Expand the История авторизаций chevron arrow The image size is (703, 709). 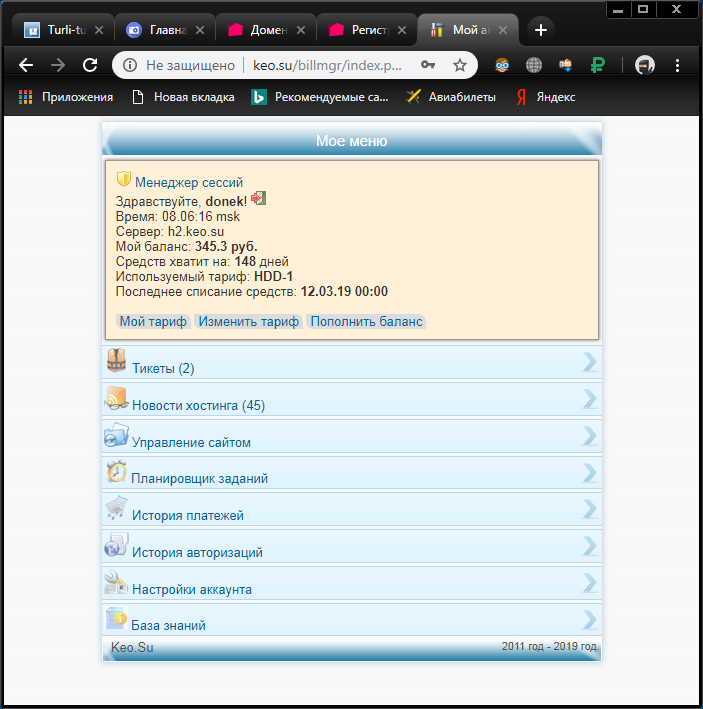pos(590,546)
